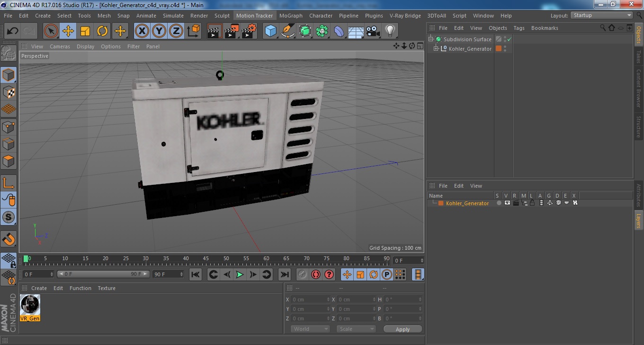Image resolution: width=644 pixels, height=345 pixels.
Task: Go to end of animation
Action: click(x=284, y=274)
